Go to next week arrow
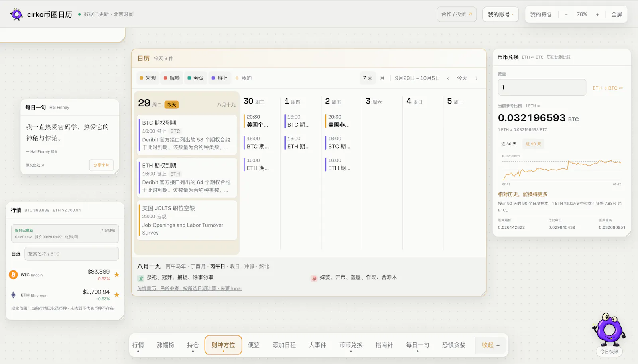This screenshot has height=364, width=638. pyautogui.click(x=476, y=78)
